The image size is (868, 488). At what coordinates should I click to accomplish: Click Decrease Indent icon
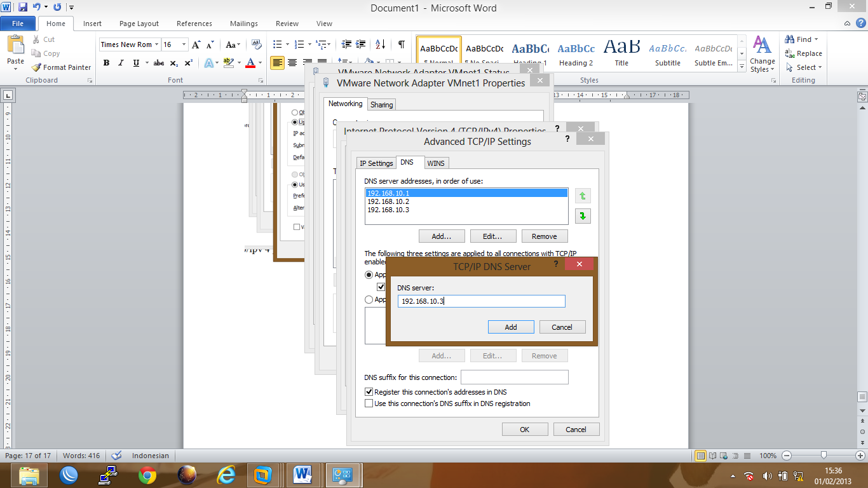click(x=346, y=44)
